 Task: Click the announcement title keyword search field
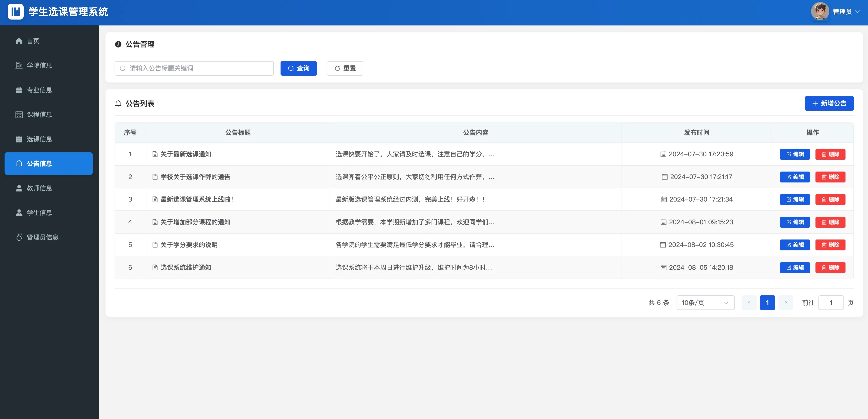pos(194,68)
